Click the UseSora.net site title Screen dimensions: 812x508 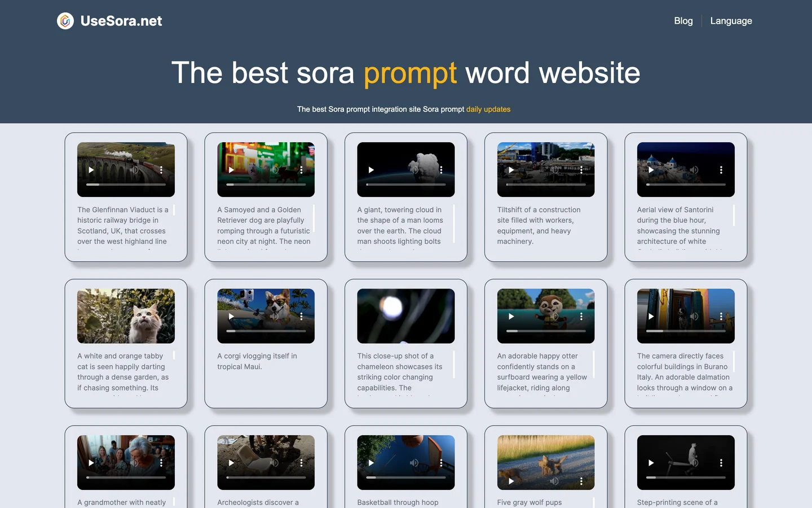pyautogui.click(x=121, y=21)
